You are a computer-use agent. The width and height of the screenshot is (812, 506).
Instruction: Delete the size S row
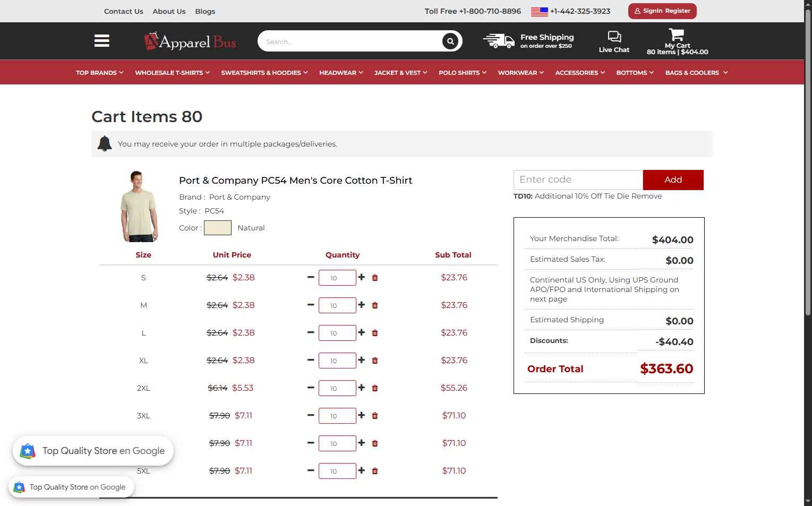click(x=375, y=278)
